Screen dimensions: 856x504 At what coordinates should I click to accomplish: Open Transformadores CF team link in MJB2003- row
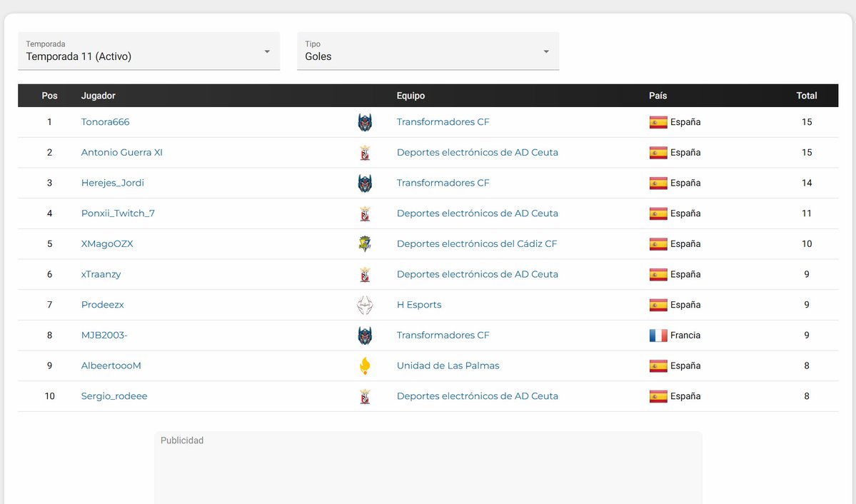[443, 336]
